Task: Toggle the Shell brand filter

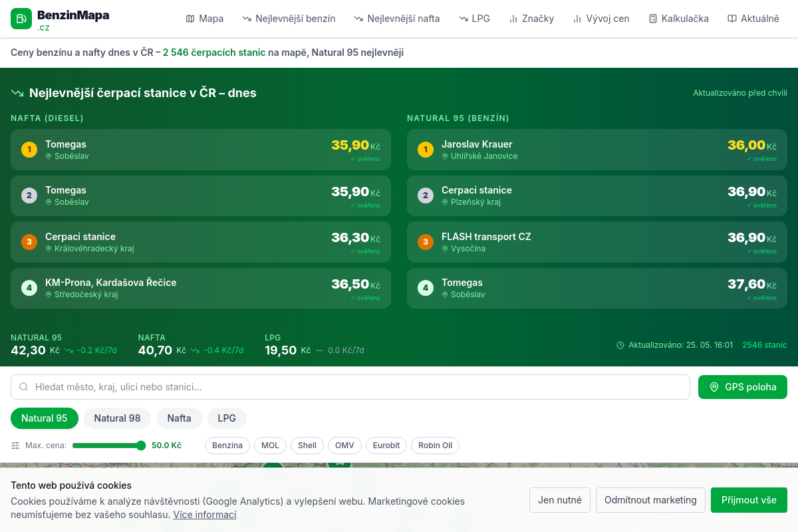Action: [x=307, y=446]
